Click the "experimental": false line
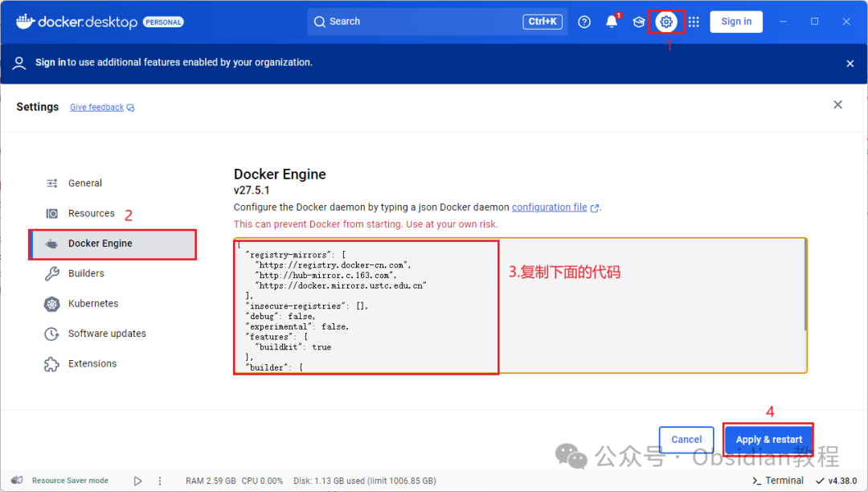Viewport: 868px width, 492px height. tap(297, 326)
